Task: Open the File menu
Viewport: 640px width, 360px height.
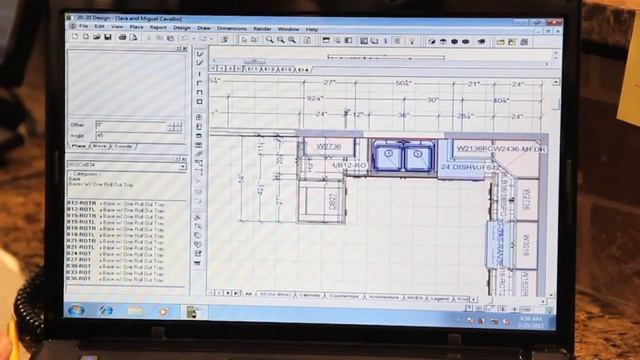Action: pos(84,27)
